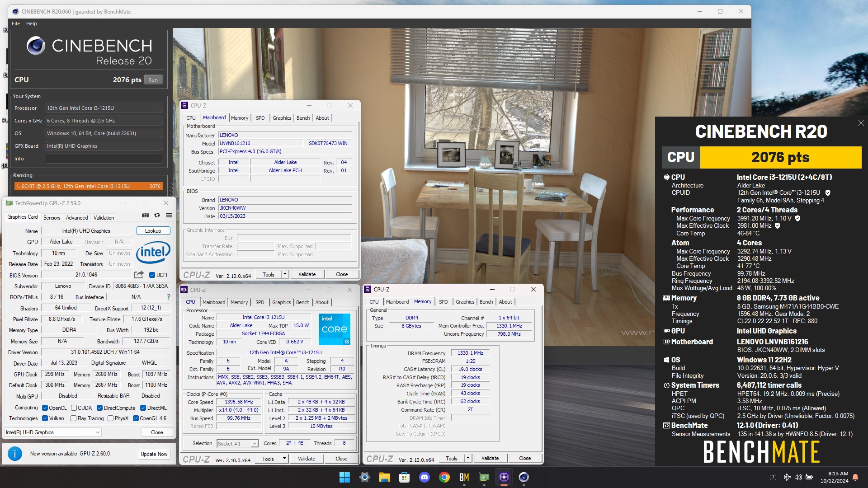Switch to the Sensors tab in GPU-Z
Screen dimensions: 868x488
[x=52, y=217]
